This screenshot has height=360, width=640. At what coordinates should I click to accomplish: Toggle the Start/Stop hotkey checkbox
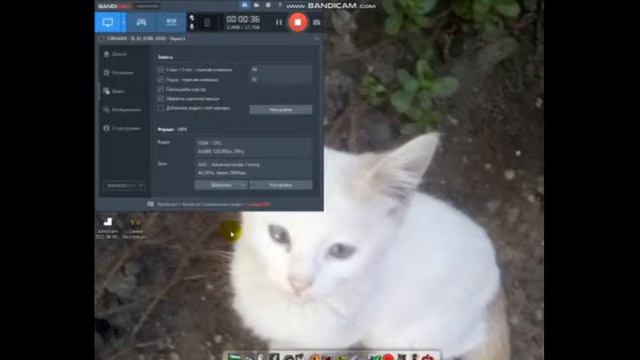point(160,70)
